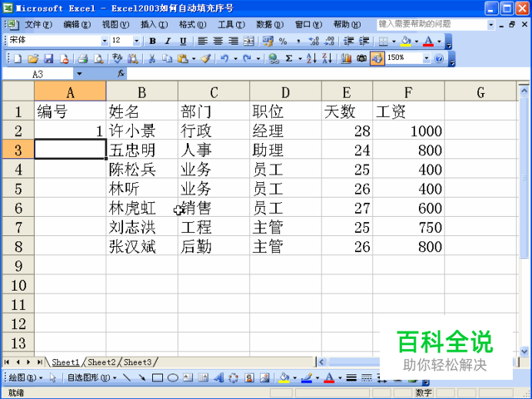Apply yellow Fill Color to cell
This screenshot has width=532, height=399.
[x=406, y=41]
